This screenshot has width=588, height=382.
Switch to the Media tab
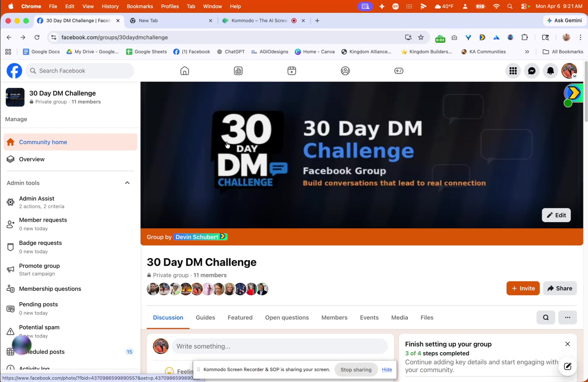(400, 318)
